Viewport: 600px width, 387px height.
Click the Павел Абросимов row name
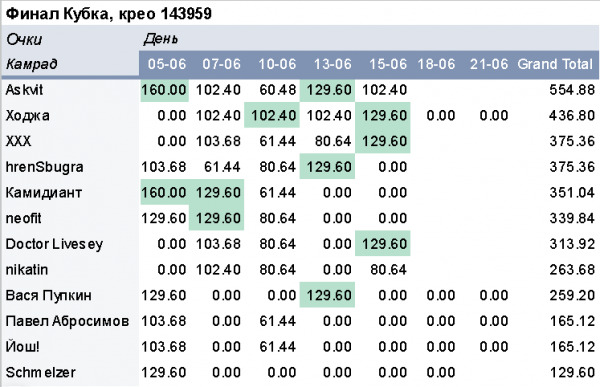click(67, 321)
